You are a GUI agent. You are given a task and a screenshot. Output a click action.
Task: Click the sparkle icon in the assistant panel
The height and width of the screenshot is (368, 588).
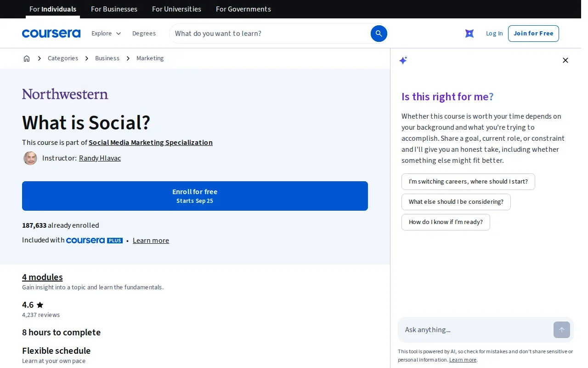(403, 60)
